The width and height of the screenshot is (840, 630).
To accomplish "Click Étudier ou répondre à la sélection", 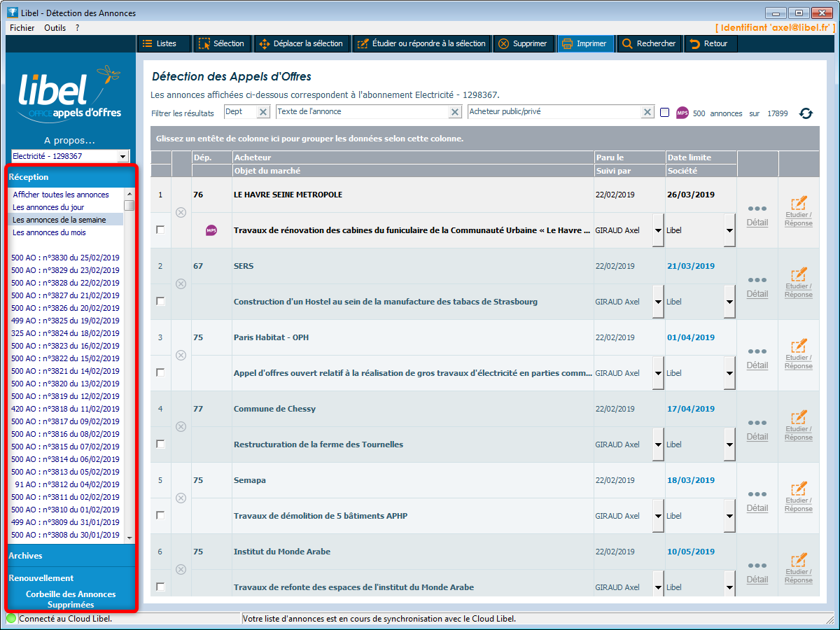I will tap(421, 43).
